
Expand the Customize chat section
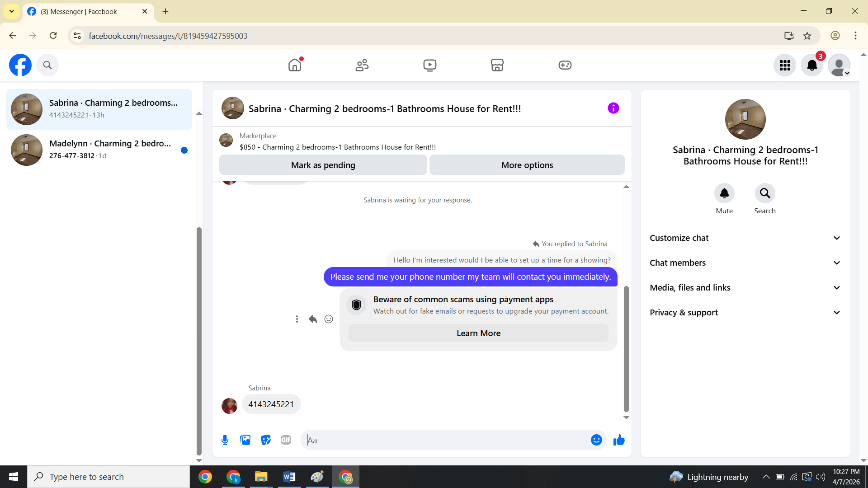click(x=745, y=238)
